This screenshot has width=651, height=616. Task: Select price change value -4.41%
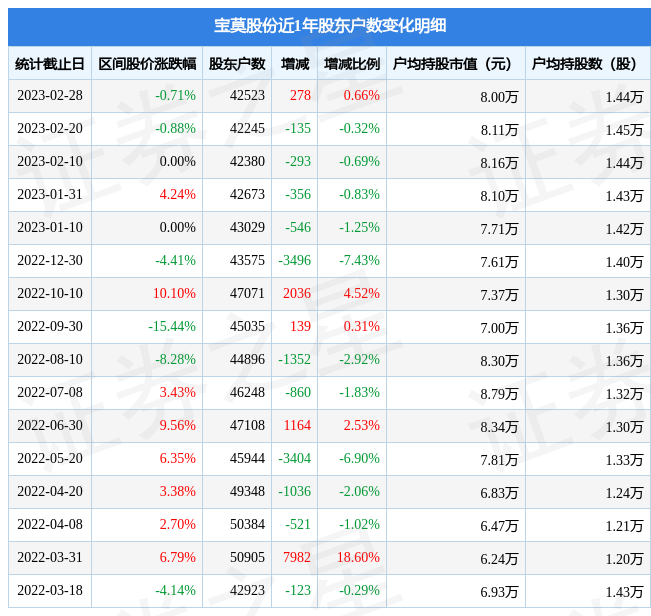click(175, 260)
